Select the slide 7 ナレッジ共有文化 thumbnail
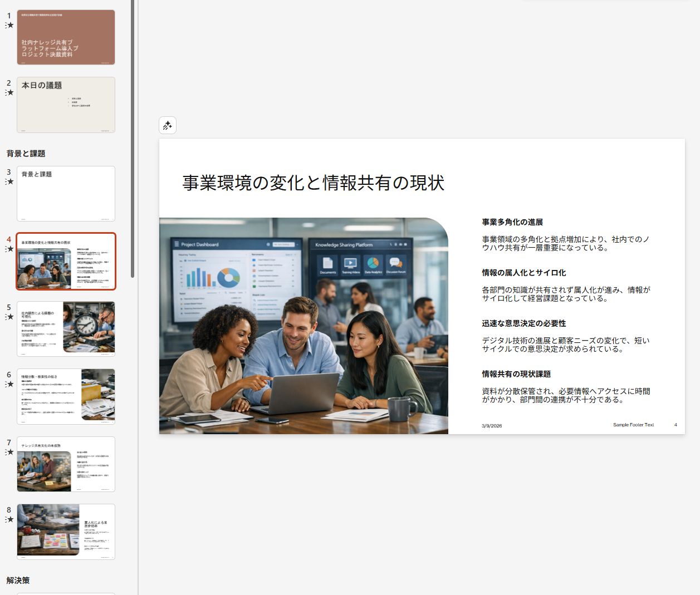This screenshot has height=595, width=700. point(66,464)
